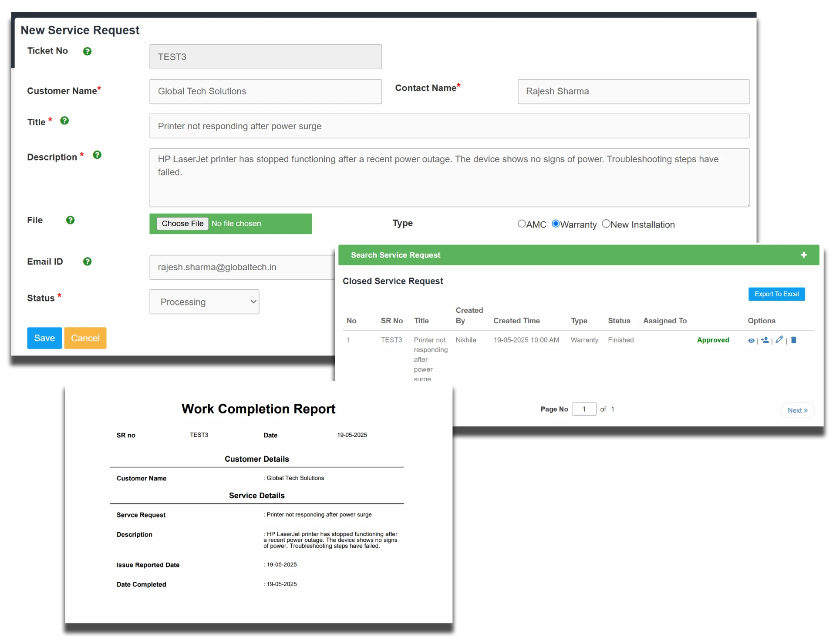
Task: Assign TEST3 using the add-person icon
Action: coord(765,340)
